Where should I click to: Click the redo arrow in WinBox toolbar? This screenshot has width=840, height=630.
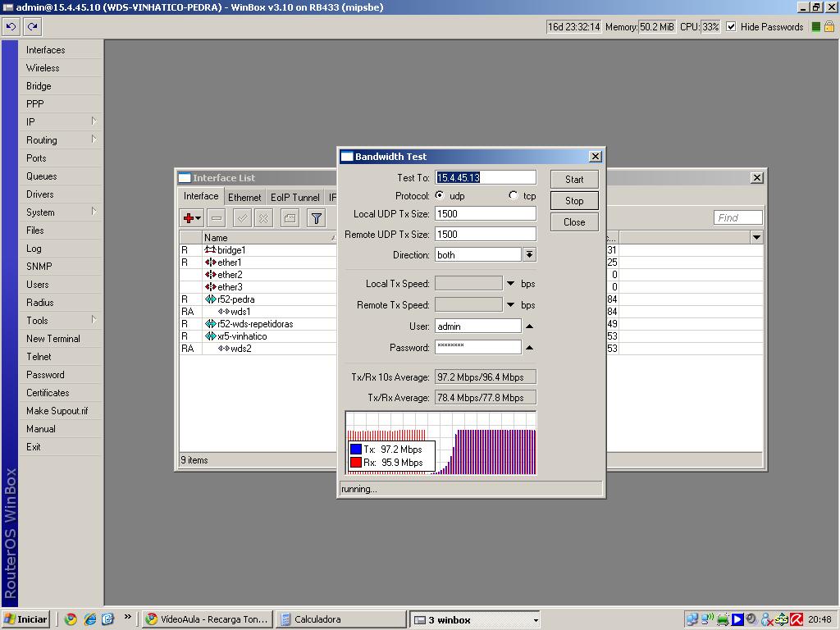pyautogui.click(x=32, y=26)
